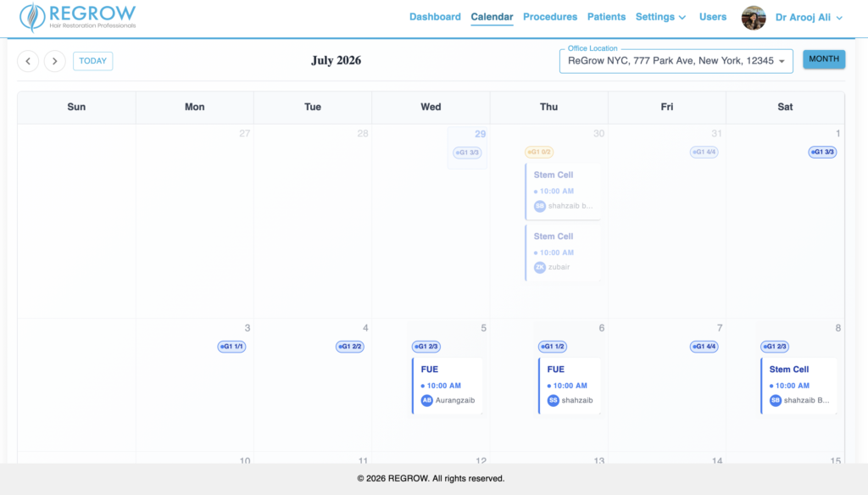Screen dimensions: 868x495
Task: Go to previous month arrow
Action: (28, 61)
